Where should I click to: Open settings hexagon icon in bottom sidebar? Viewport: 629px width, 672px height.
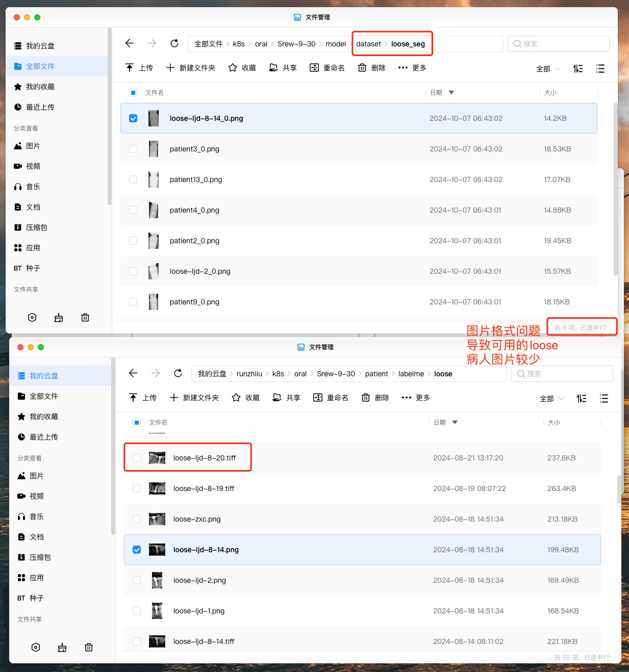pos(36,647)
